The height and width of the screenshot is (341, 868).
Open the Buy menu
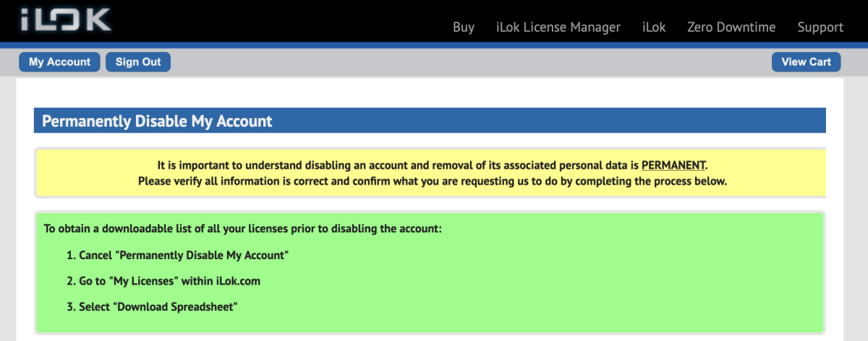[x=464, y=28]
